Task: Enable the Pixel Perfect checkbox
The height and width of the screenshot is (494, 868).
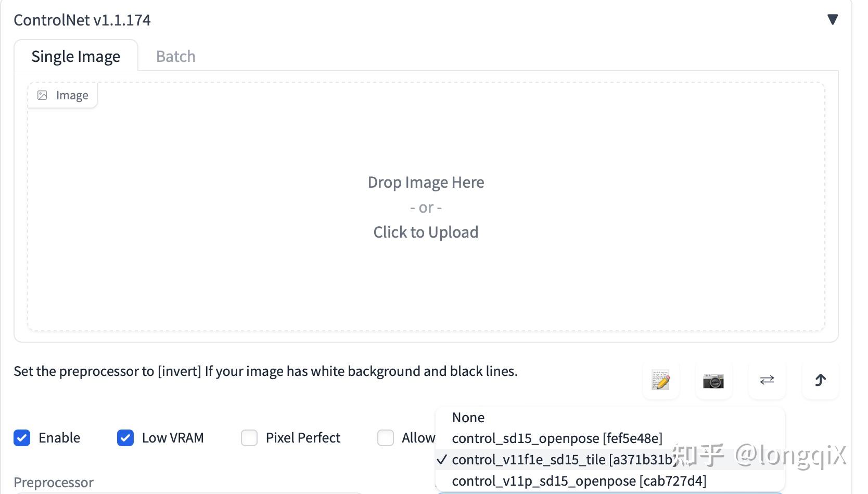Action: tap(249, 438)
